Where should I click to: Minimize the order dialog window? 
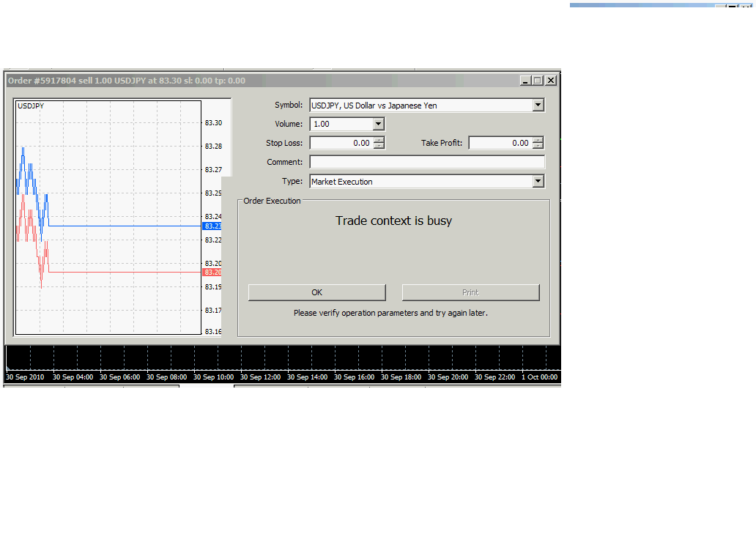(x=525, y=81)
